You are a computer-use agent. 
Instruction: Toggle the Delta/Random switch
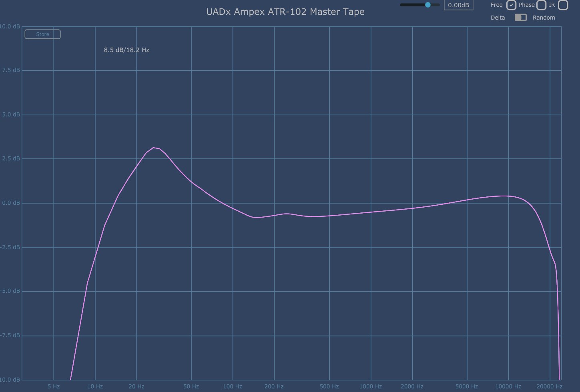[x=520, y=18]
